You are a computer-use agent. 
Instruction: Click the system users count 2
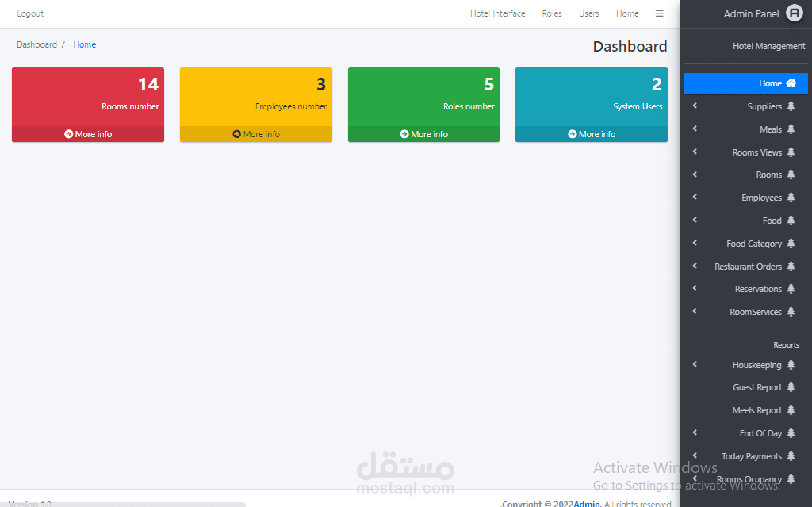pyautogui.click(x=657, y=84)
